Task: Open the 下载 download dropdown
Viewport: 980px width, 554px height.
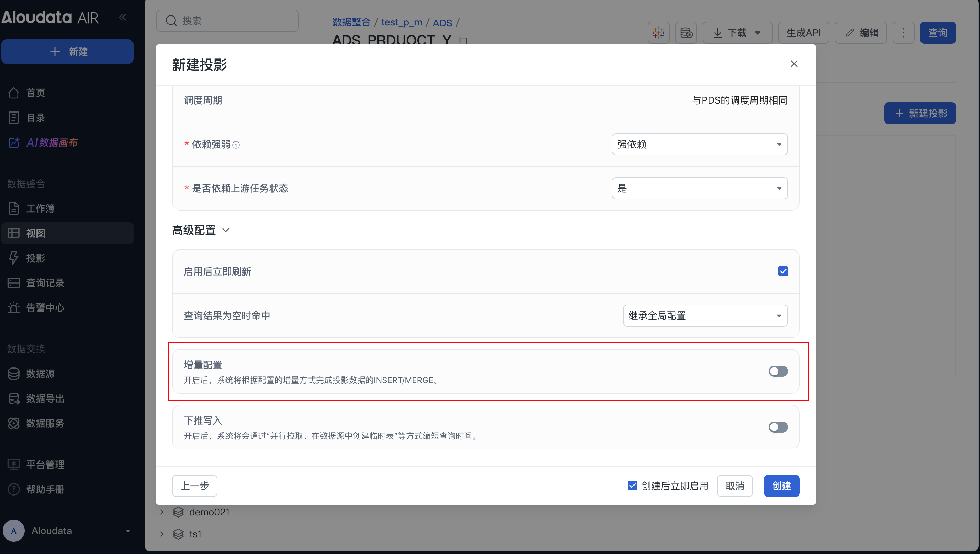Action: 737,33
